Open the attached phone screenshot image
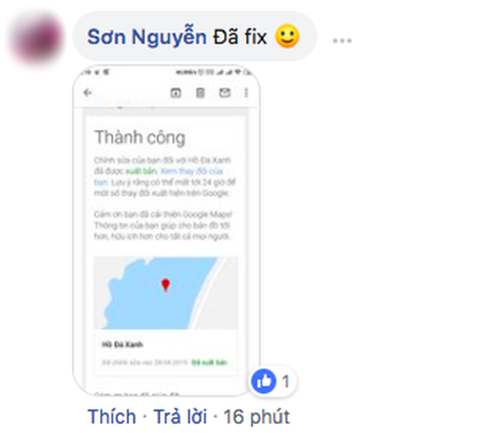 click(x=166, y=230)
